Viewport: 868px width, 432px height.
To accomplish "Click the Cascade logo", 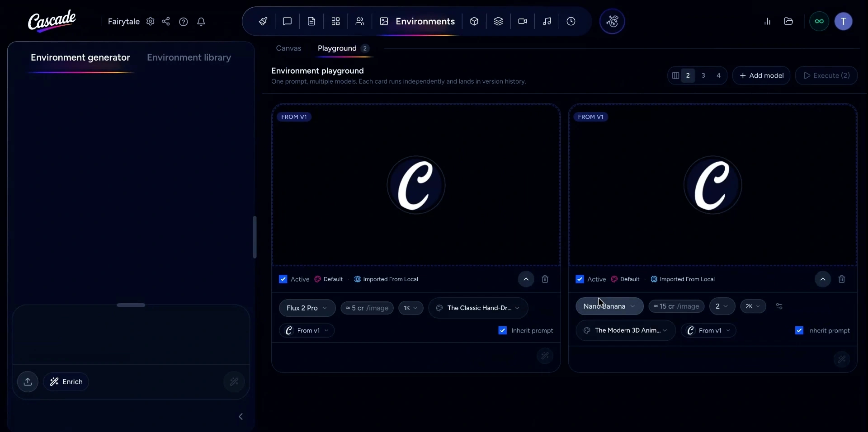I will coord(52,21).
